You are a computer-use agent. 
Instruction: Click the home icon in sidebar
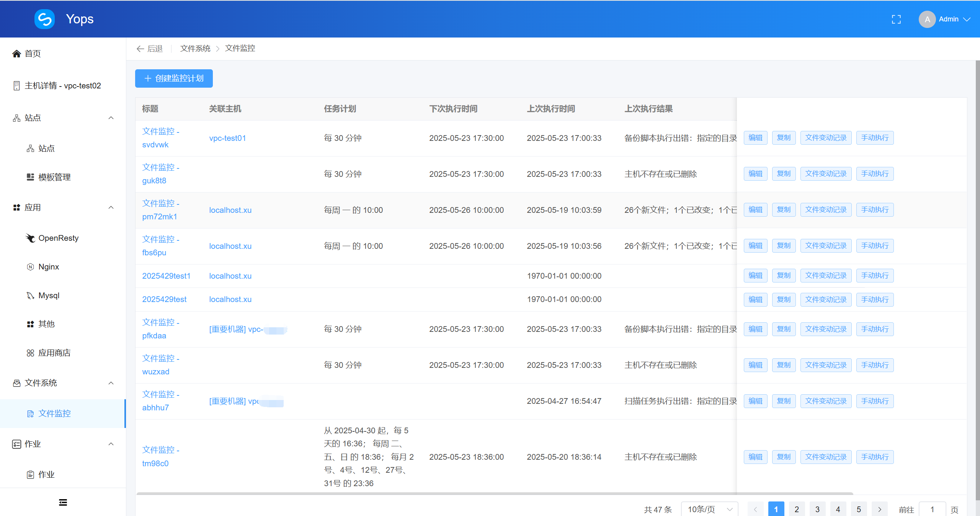click(16, 54)
